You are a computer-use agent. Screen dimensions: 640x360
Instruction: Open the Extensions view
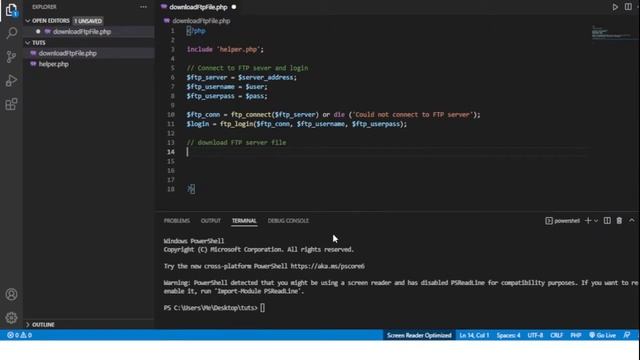[x=11, y=104]
